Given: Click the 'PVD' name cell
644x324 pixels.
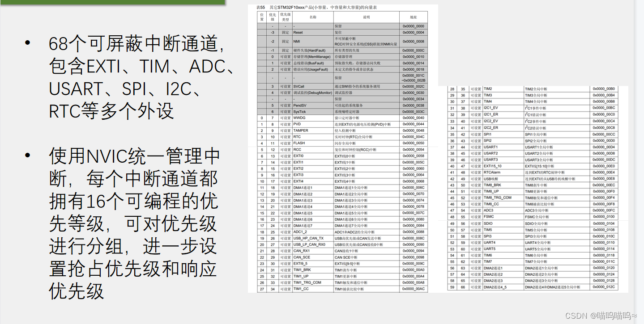Looking at the screenshot, I should (x=313, y=124).
